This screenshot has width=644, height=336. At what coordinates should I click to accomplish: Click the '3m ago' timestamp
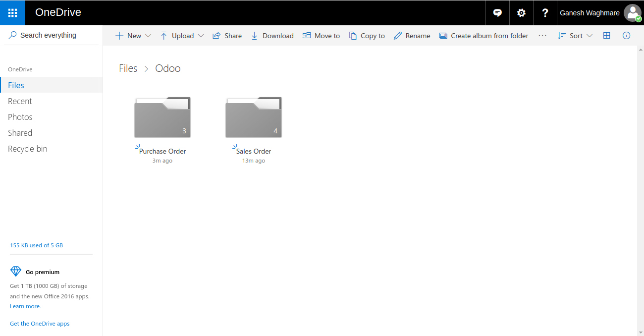click(x=162, y=161)
